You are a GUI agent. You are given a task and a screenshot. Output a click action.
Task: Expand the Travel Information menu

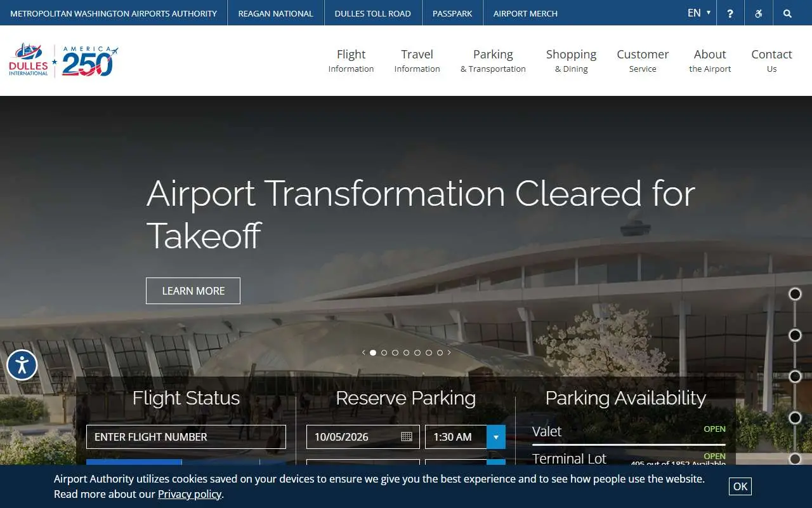click(417, 61)
